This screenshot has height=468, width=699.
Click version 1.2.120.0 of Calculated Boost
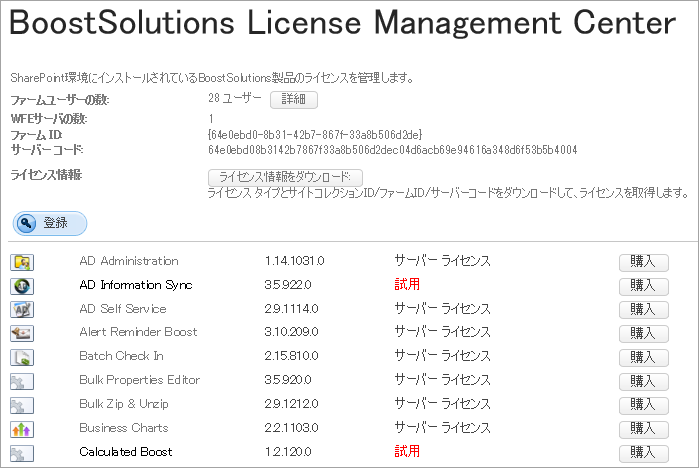click(288, 452)
